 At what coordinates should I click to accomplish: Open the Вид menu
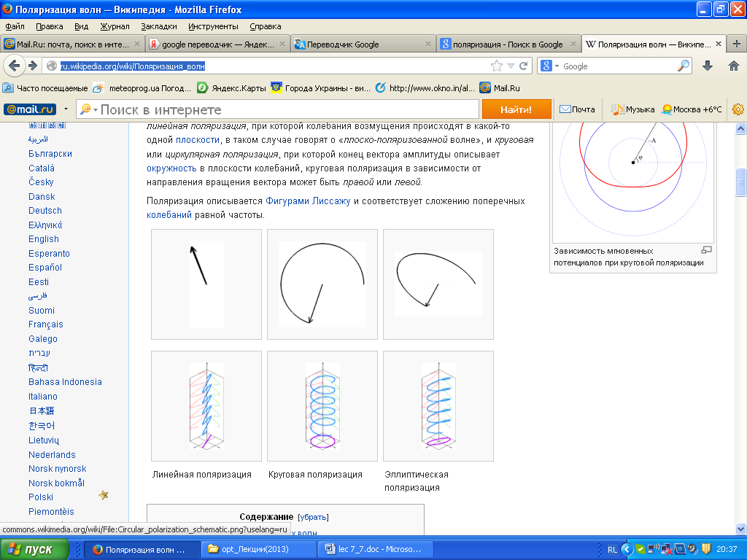[81, 26]
